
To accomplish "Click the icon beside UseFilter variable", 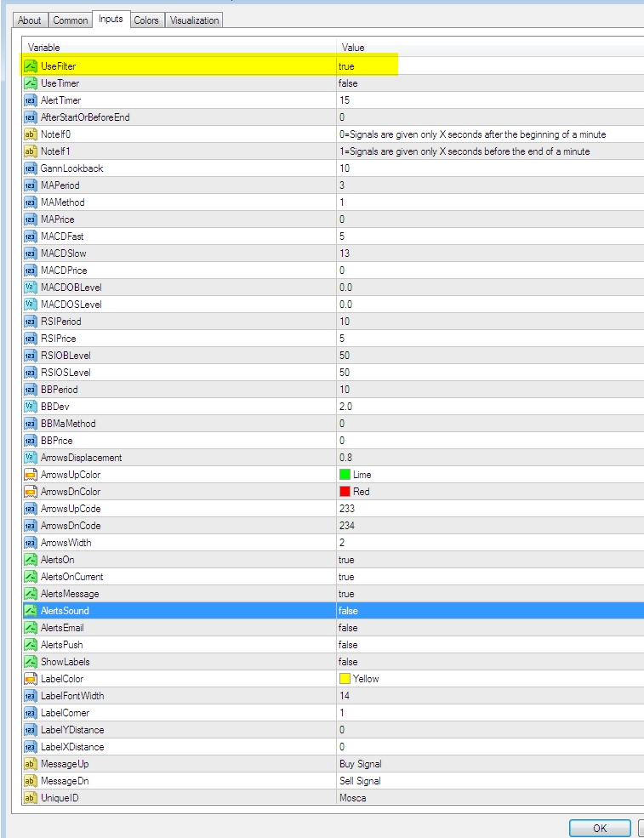I will coord(31,66).
